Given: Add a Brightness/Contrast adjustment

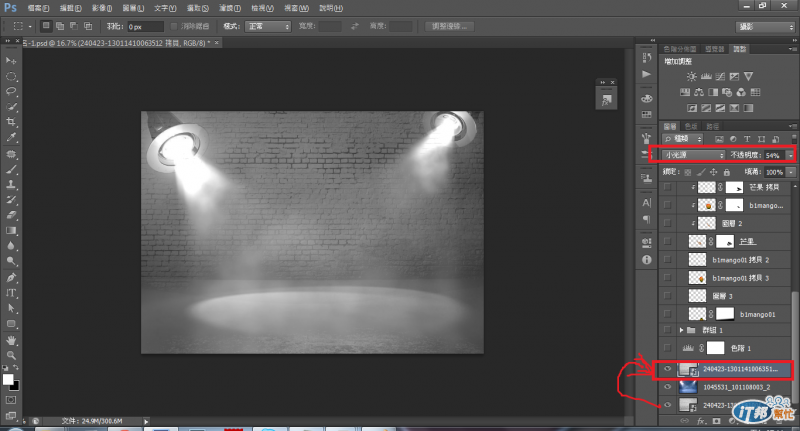Looking at the screenshot, I should coord(691,77).
